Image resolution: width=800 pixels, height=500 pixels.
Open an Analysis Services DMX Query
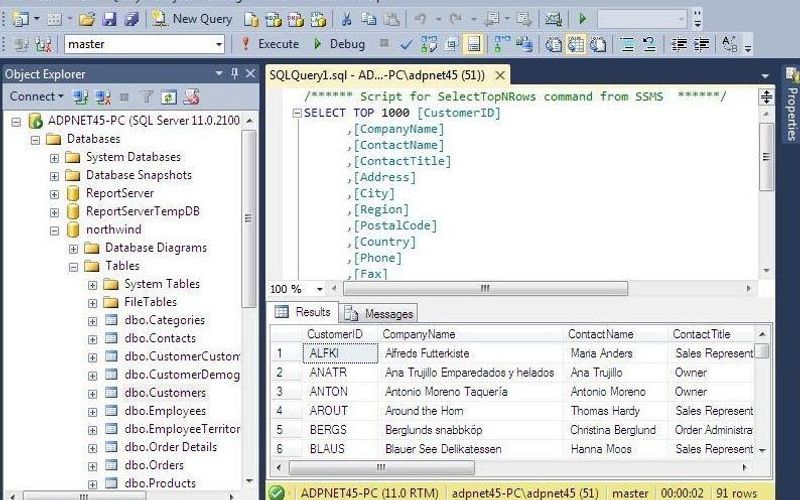(x=295, y=19)
